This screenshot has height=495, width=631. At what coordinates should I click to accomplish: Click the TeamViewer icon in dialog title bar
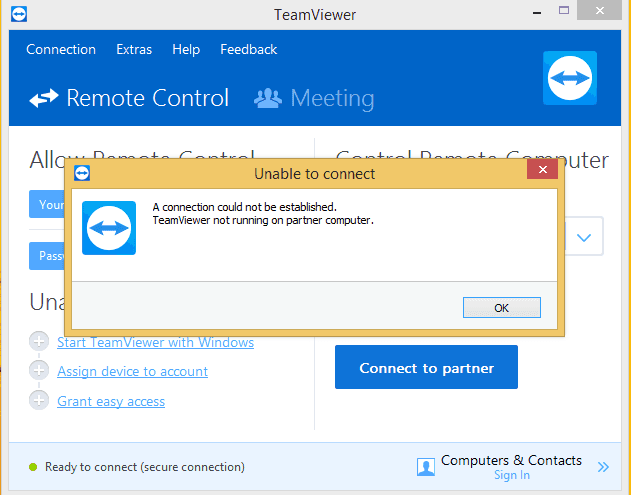(82, 173)
